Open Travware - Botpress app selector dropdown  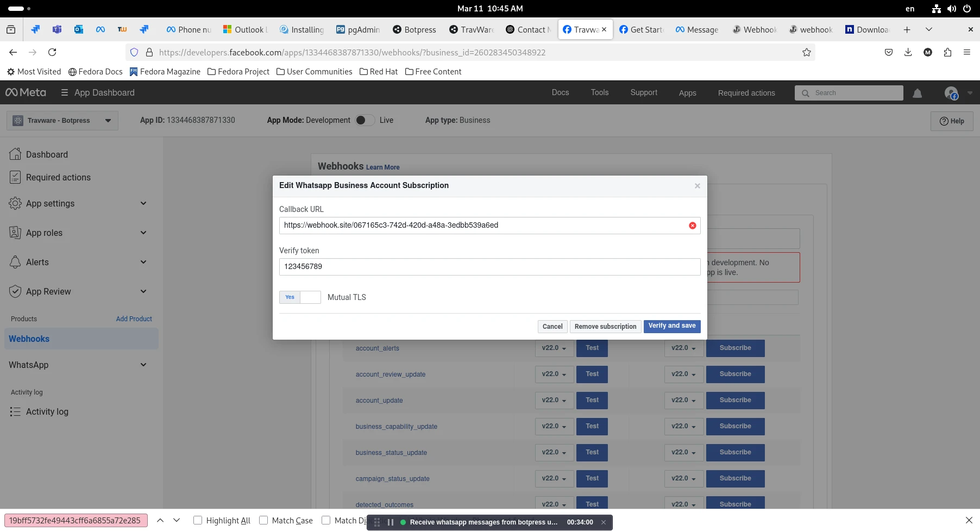click(62, 121)
